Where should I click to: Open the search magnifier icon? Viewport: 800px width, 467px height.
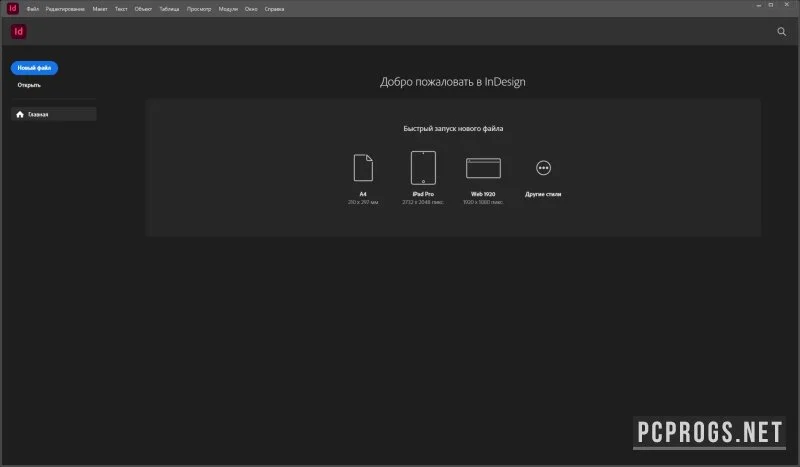781,32
